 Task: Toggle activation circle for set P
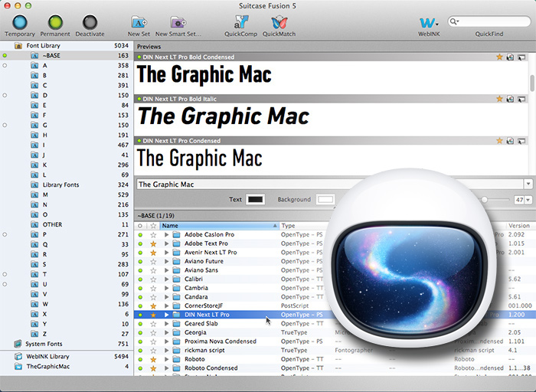click(x=5, y=234)
